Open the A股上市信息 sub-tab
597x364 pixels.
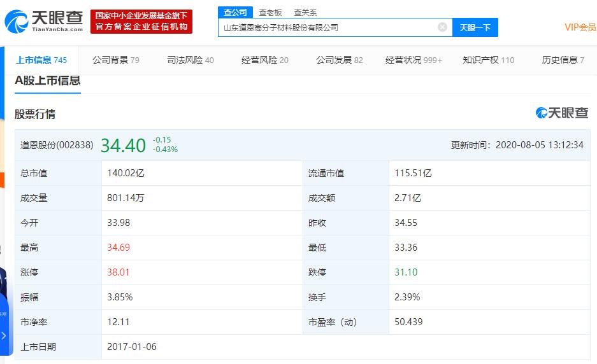click(48, 81)
